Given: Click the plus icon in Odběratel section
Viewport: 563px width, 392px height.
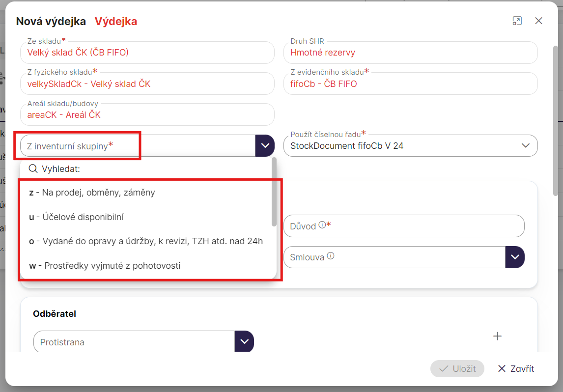Looking at the screenshot, I should point(497,336).
